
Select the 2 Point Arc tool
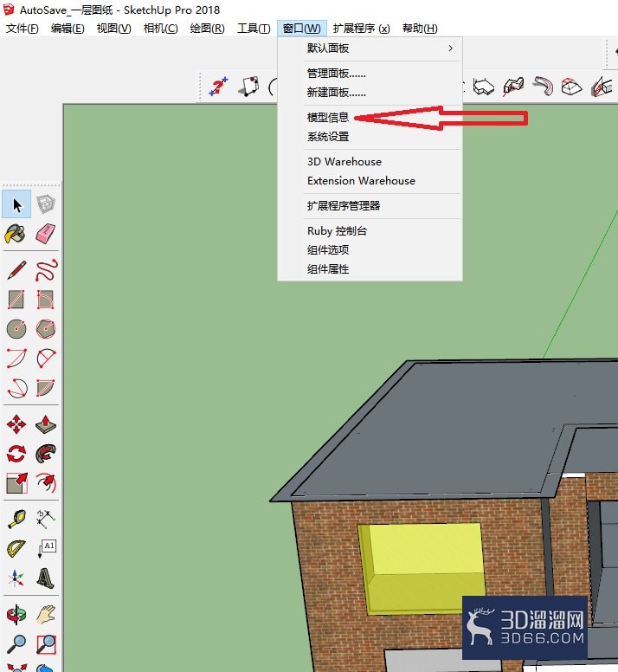point(45,359)
